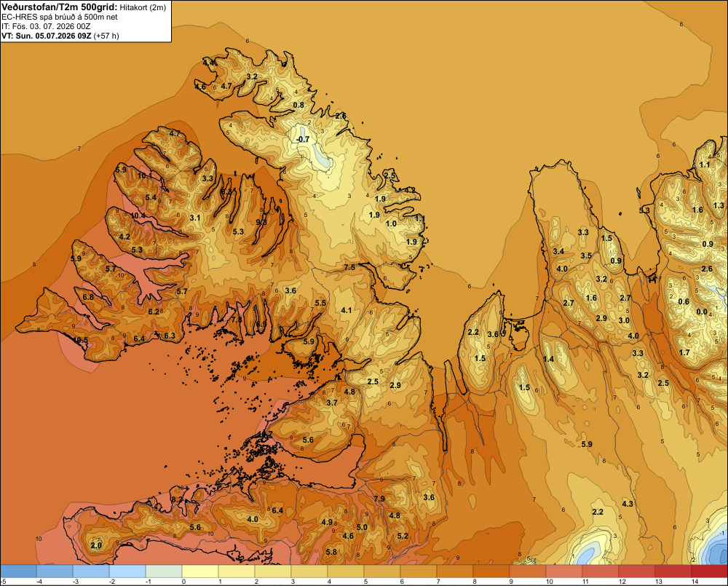728x586 pixels.
Task: Click the "5.2" temperature value
Action: point(403,536)
